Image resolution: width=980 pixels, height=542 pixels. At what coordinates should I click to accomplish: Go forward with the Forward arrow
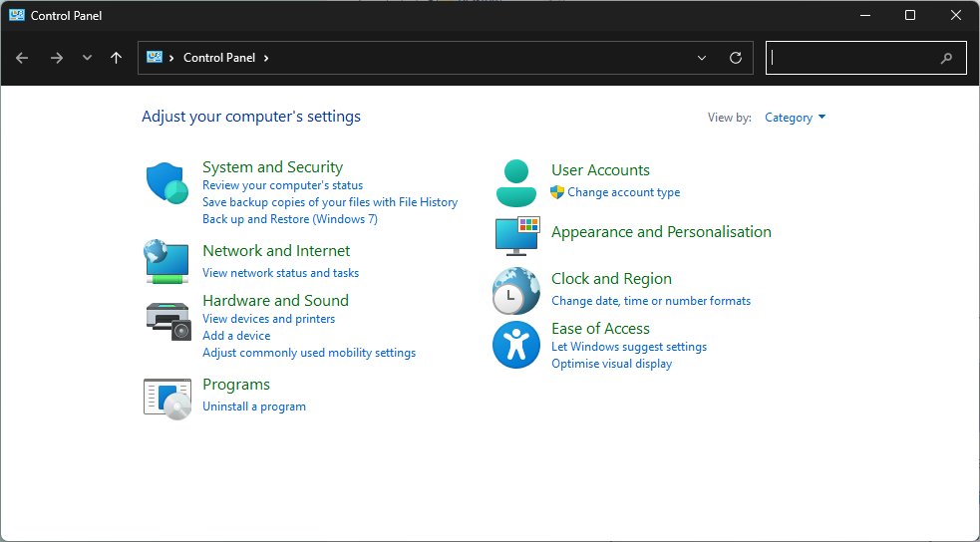56,58
